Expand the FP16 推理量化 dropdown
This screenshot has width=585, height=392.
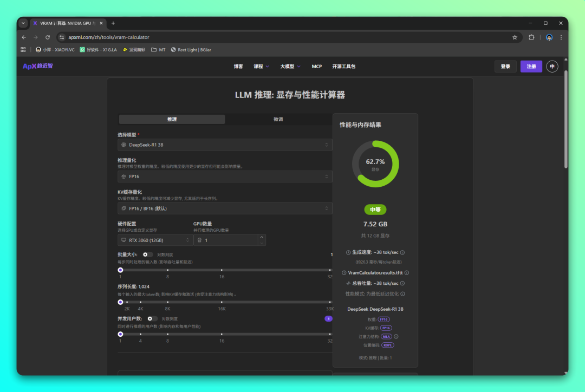225,177
